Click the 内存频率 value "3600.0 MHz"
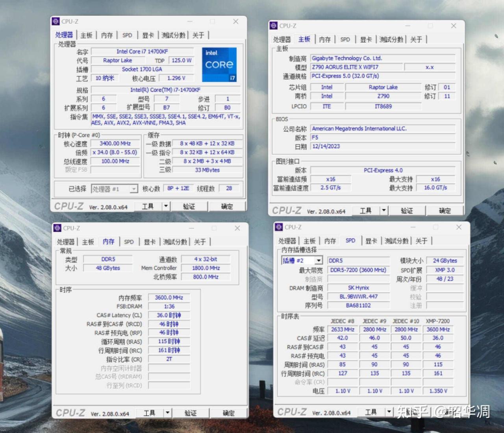The image size is (504, 433). point(169,298)
